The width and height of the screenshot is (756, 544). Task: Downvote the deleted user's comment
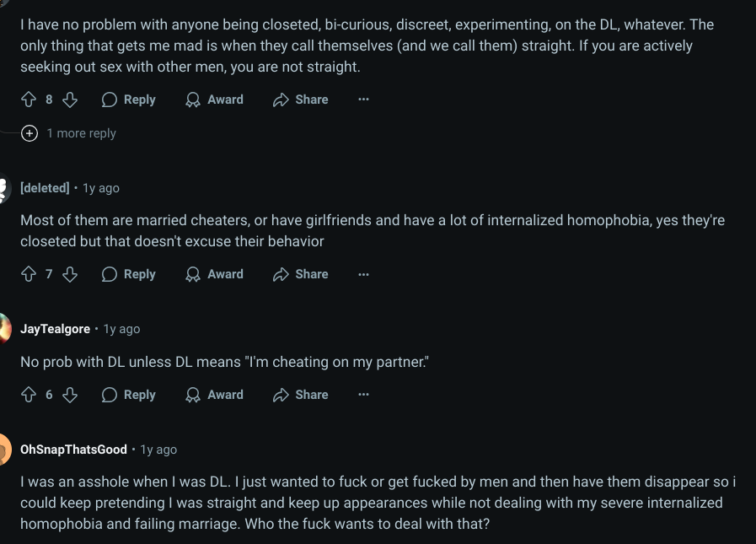click(70, 274)
